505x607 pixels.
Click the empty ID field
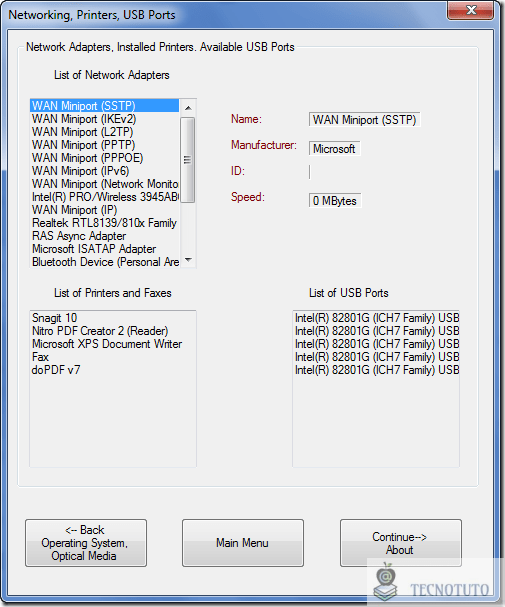pyautogui.click(x=311, y=172)
